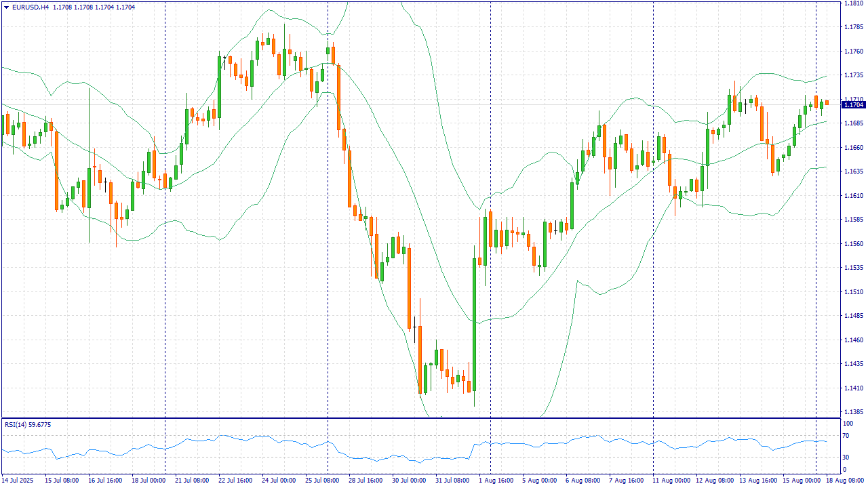868x488 pixels.
Task: Click the 1.1610 price axis label
Action: pos(853,196)
